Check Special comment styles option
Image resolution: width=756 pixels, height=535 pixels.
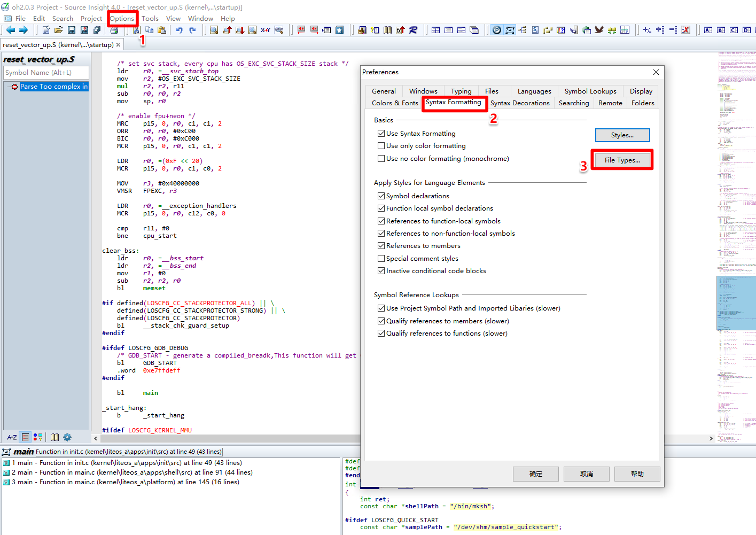coord(381,259)
